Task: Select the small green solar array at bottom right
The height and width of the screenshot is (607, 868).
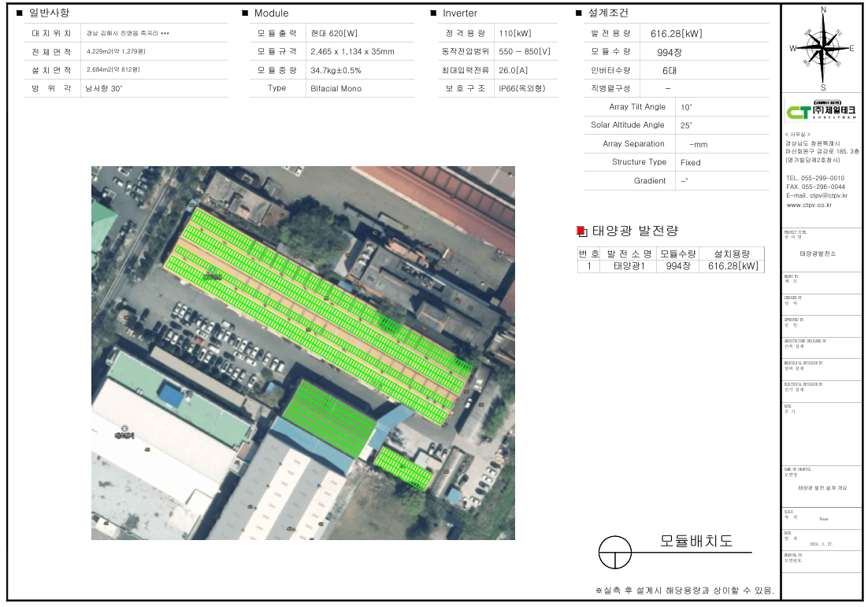Action: pyautogui.click(x=402, y=468)
